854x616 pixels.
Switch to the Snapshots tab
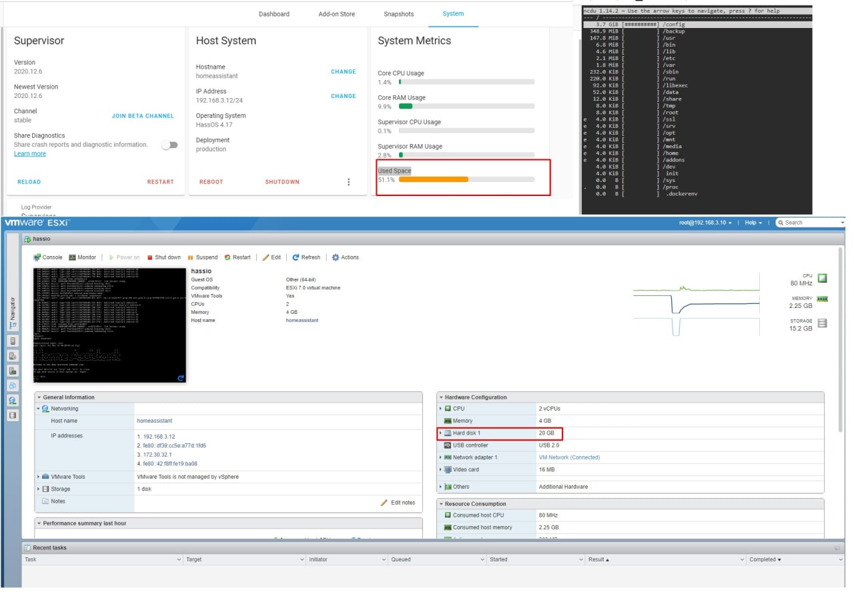(x=399, y=14)
